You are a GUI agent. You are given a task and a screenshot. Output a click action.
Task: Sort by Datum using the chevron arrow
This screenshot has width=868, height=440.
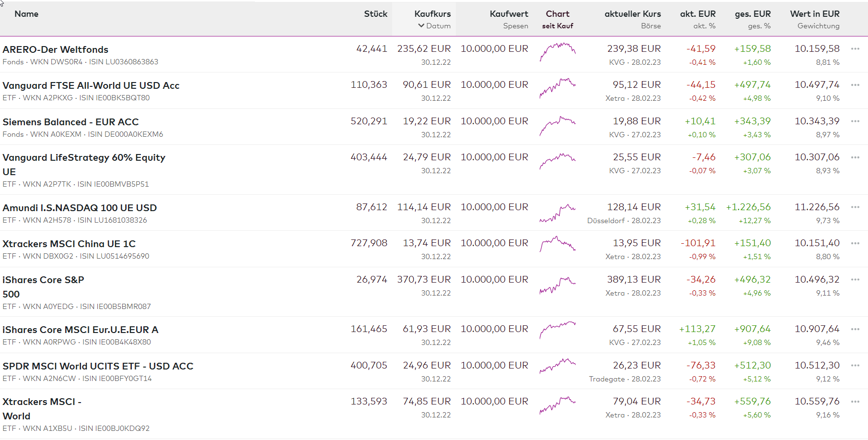pyautogui.click(x=421, y=26)
